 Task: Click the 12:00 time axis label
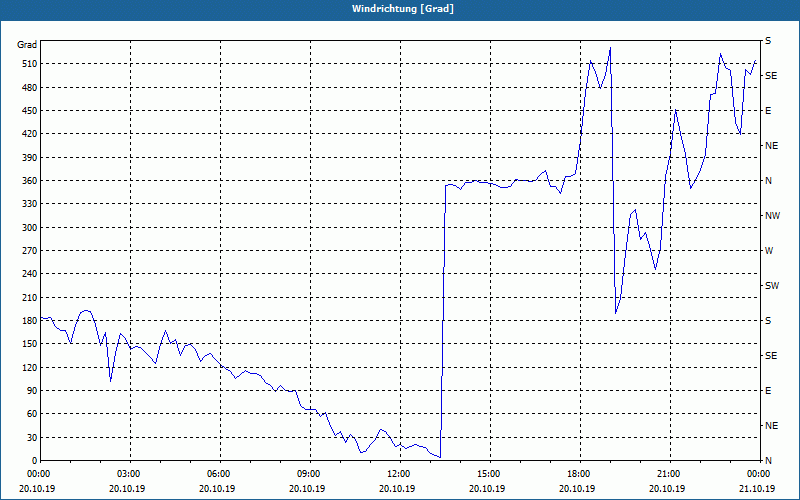(397, 474)
